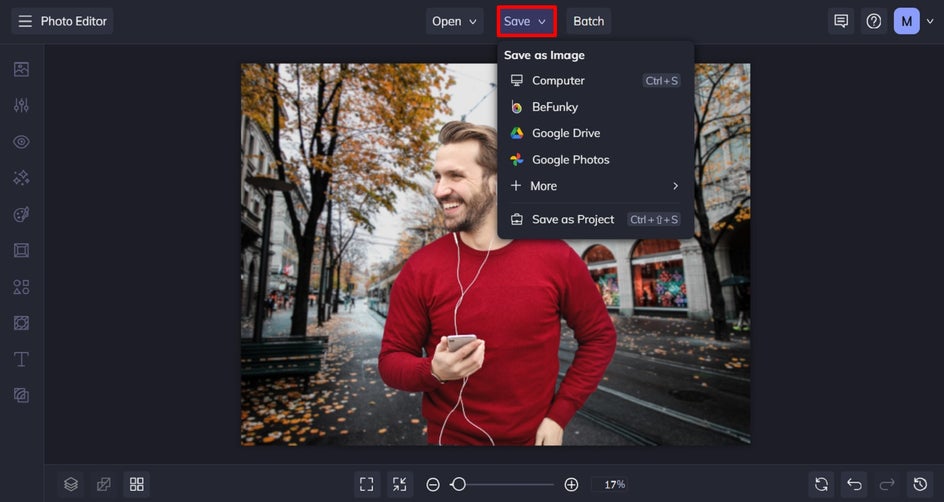
Task: Select the Text tool in sidebar
Action: [21, 359]
